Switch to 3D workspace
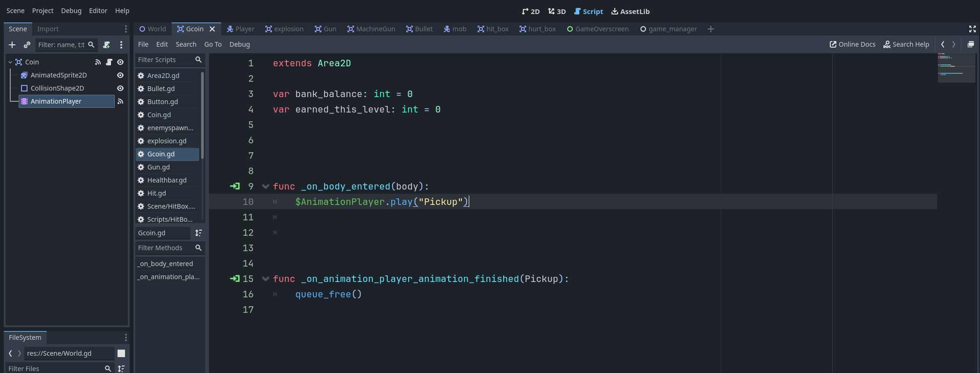 coord(557,11)
